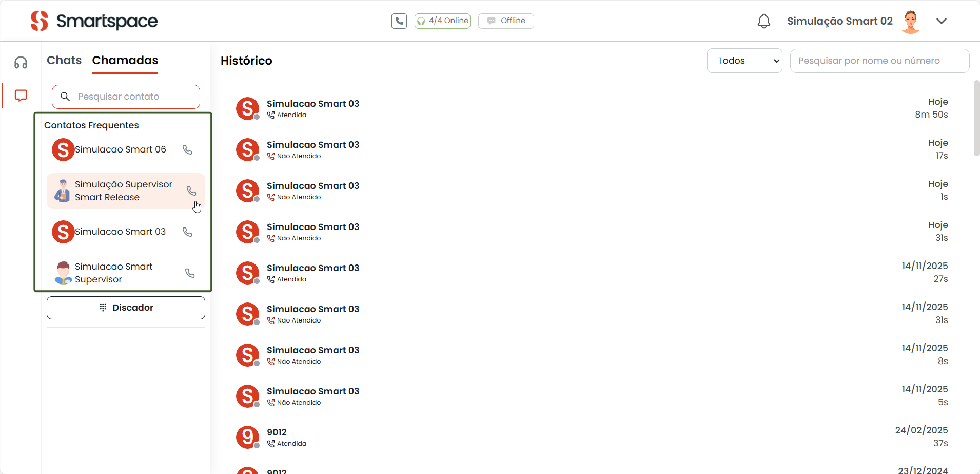The width and height of the screenshot is (980, 474).
Task: Expand the user profile chevron menu
Action: (x=941, y=21)
